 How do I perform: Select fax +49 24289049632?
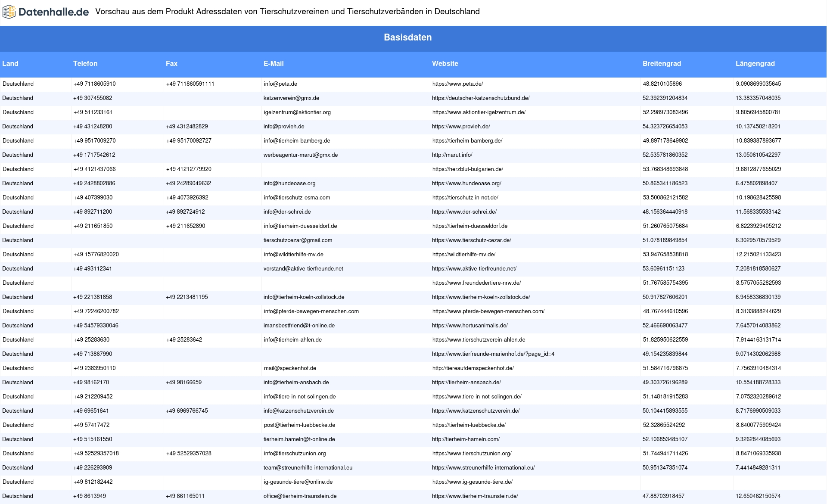188,184
